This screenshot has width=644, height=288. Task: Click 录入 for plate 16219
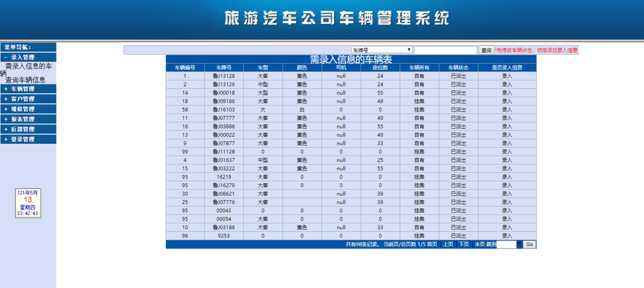[507, 177]
